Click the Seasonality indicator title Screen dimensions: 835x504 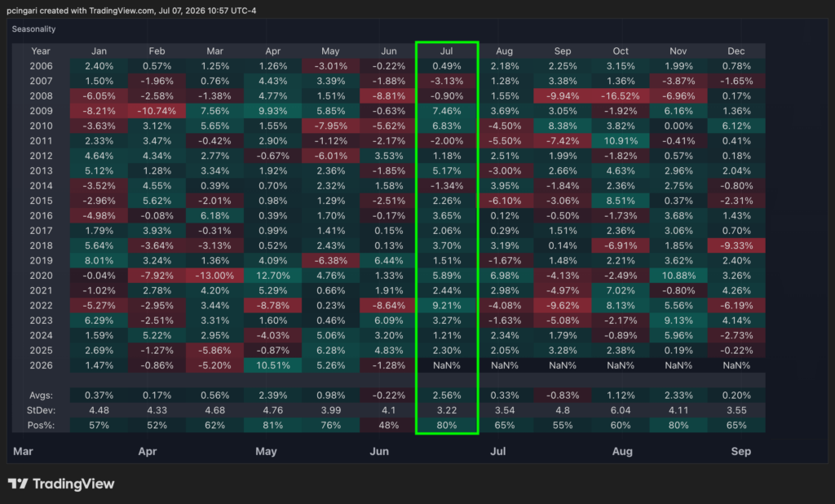tap(33, 29)
